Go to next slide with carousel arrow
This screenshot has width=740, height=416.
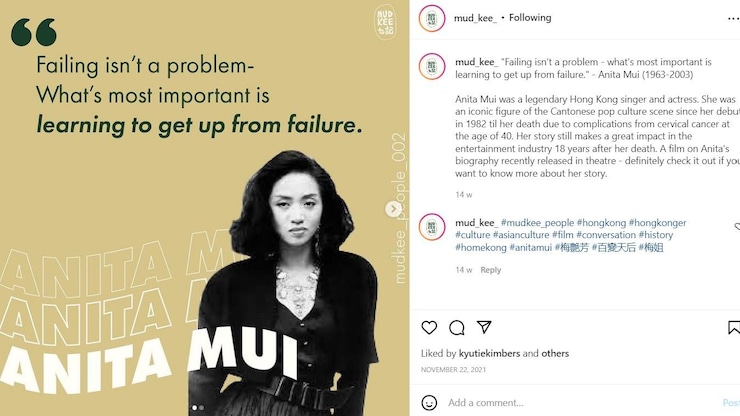tap(393, 209)
